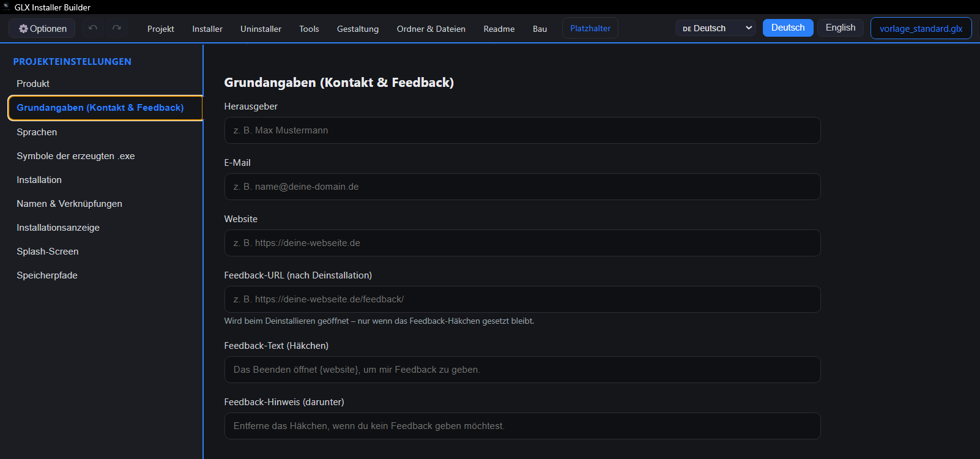Click the redo arrow icon
The width and height of the screenshot is (980, 459).
point(117,28)
